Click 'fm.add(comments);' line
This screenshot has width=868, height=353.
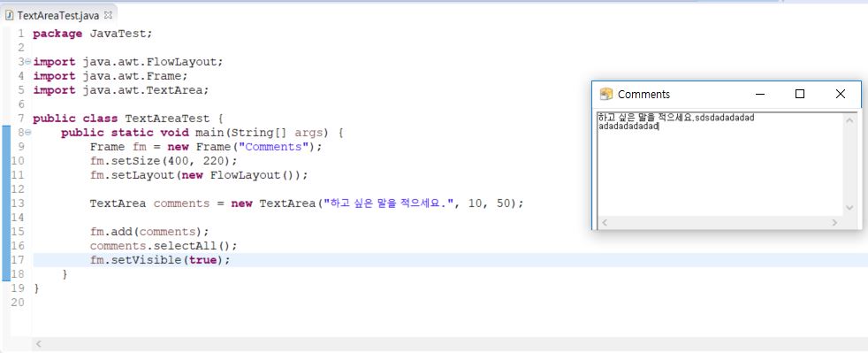point(149,232)
